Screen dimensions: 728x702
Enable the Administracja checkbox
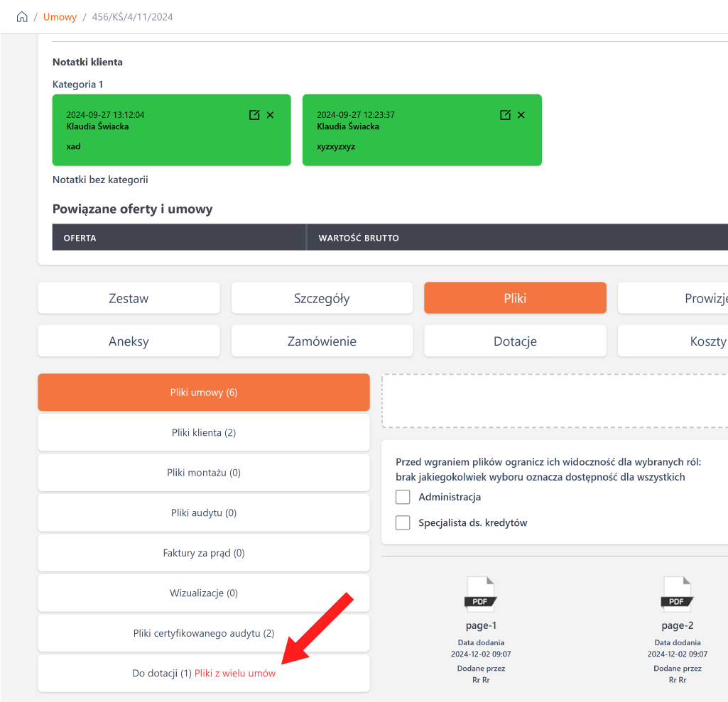coord(403,497)
